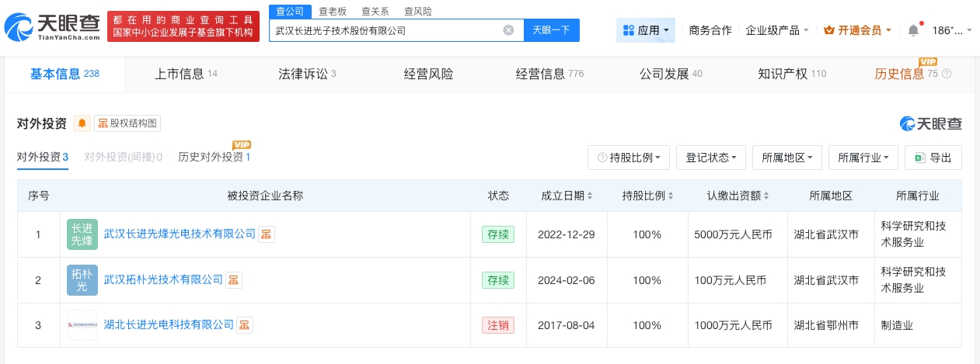Open the 所属地区 filter dropdown

click(787, 158)
